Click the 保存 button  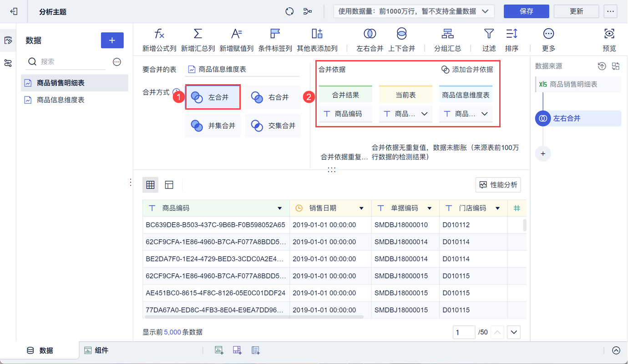[527, 11]
